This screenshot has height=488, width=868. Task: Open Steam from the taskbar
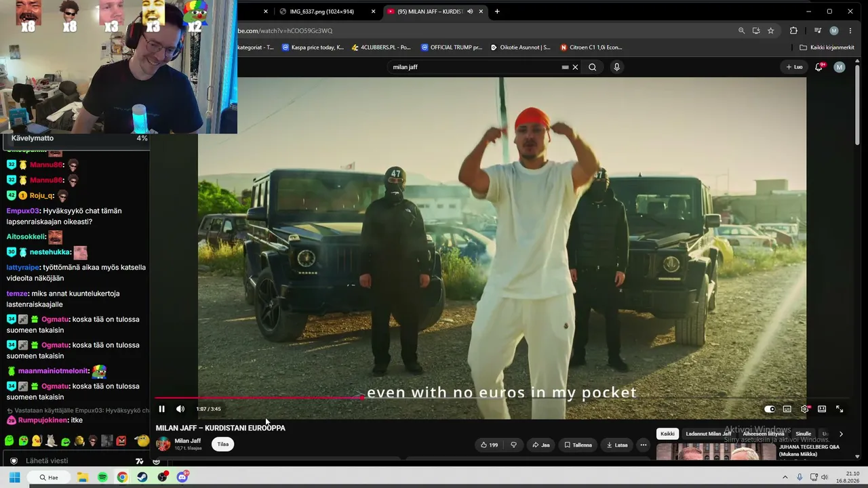142,477
